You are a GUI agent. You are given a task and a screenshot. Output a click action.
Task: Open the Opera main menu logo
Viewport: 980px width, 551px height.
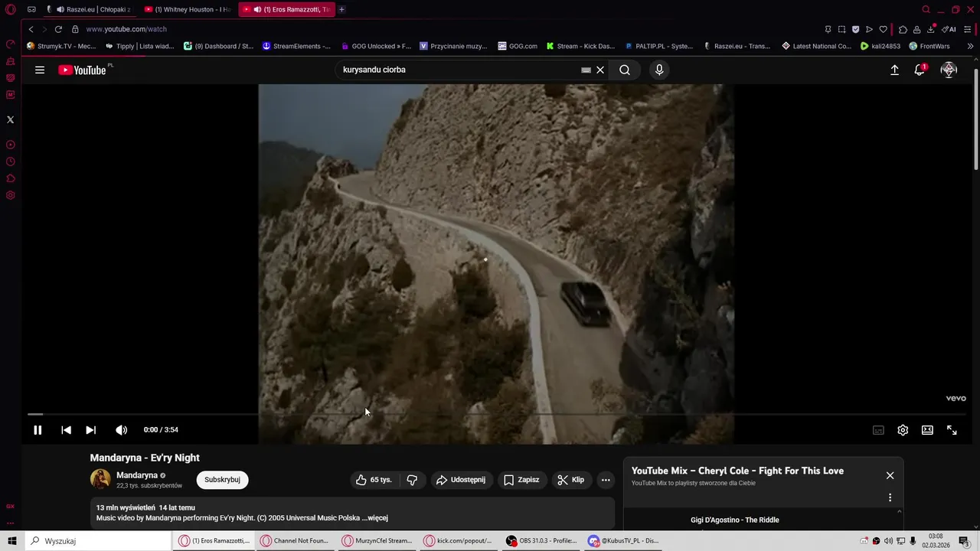[10, 9]
